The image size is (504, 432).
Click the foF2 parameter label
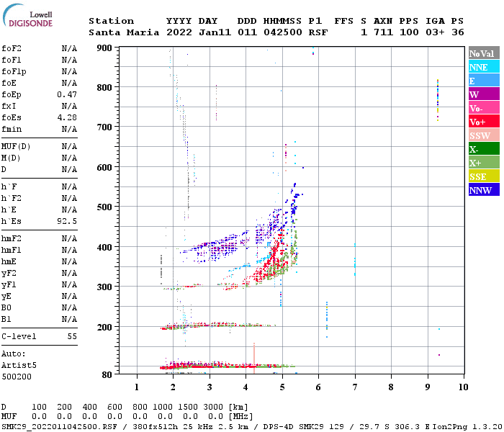tap(12, 48)
